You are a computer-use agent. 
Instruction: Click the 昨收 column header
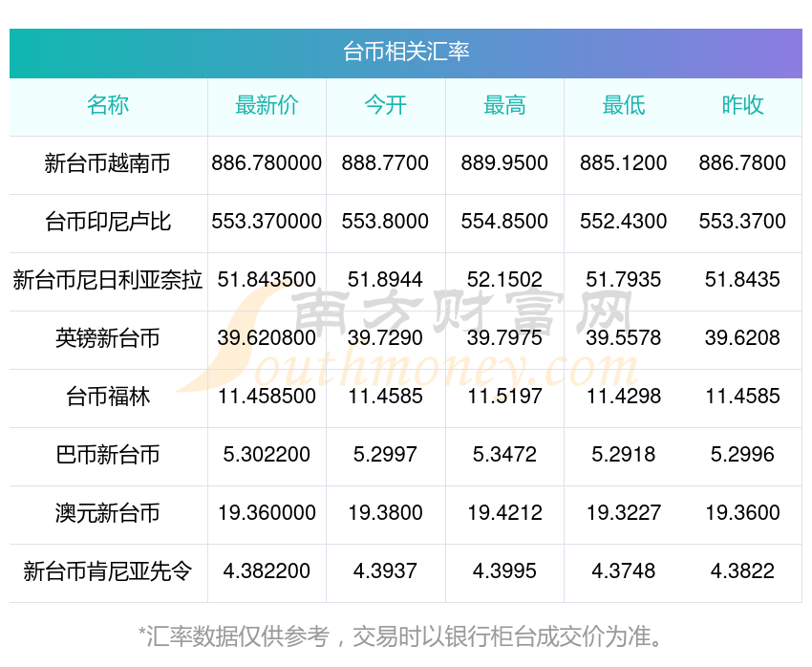(742, 105)
